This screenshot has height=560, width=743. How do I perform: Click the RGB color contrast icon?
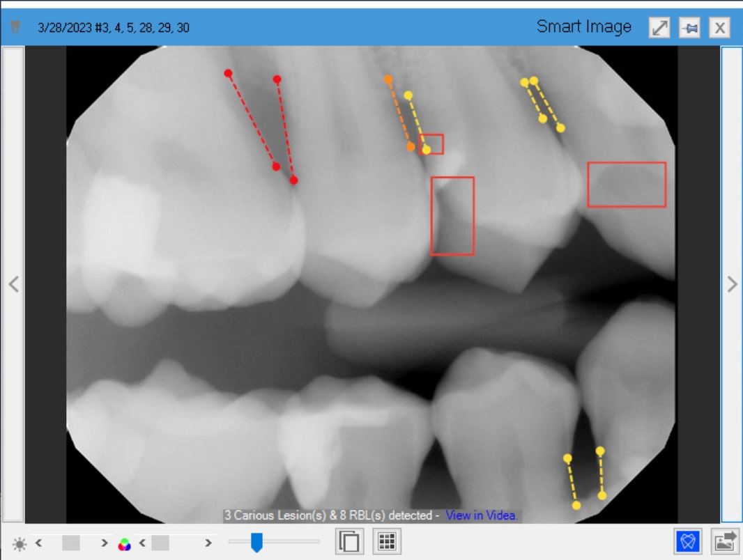click(124, 545)
